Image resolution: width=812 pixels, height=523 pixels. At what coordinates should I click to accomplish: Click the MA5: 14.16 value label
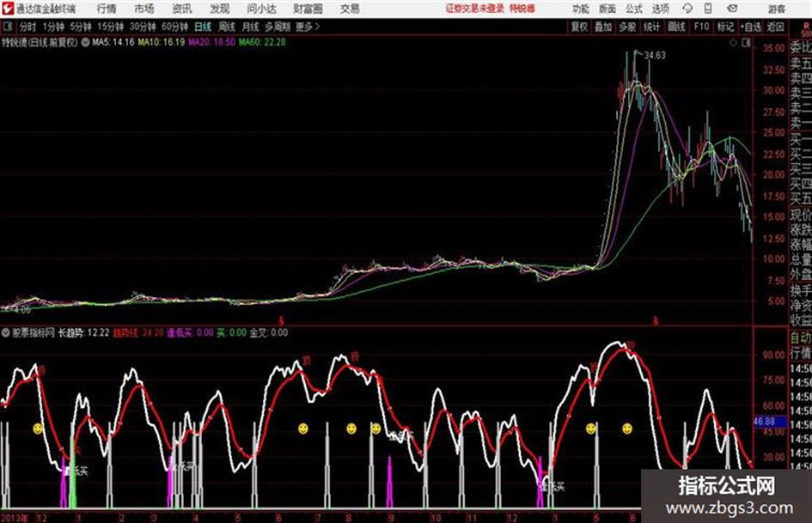click(x=113, y=42)
